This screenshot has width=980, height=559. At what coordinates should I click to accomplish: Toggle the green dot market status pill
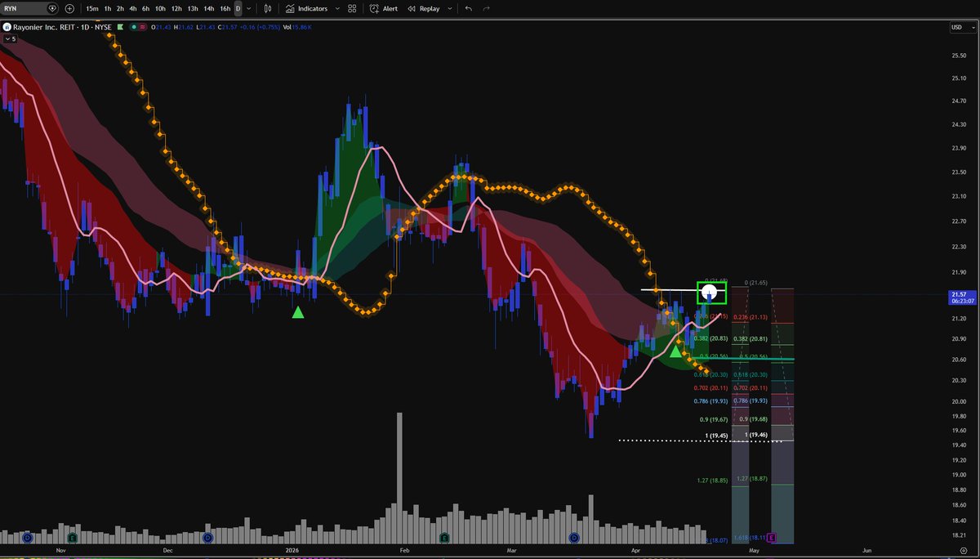click(x=134, y=27)
